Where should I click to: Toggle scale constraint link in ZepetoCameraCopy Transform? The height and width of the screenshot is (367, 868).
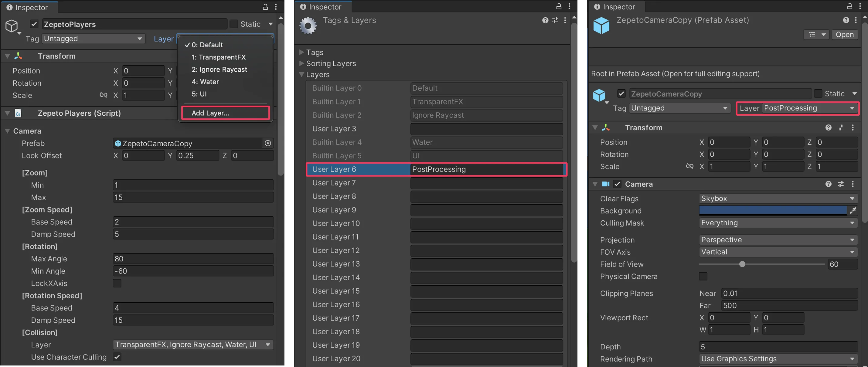(690, 166)
